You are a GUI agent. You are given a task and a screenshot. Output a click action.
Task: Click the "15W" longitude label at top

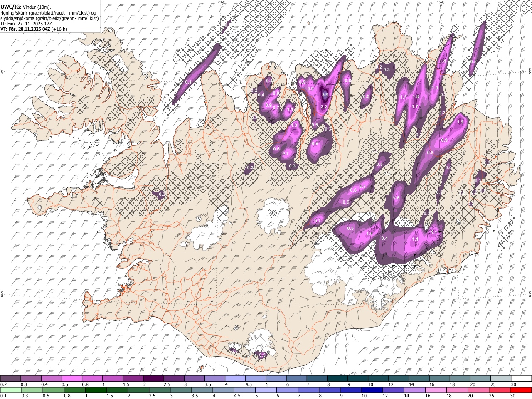click(440, 2)
